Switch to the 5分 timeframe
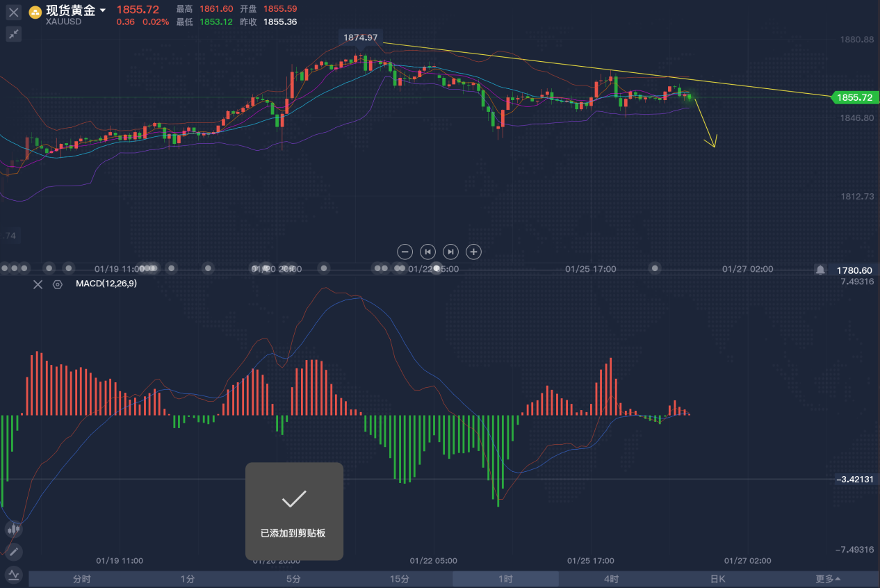This screenshot has width=880, height=588. click(x=293, y=579)
